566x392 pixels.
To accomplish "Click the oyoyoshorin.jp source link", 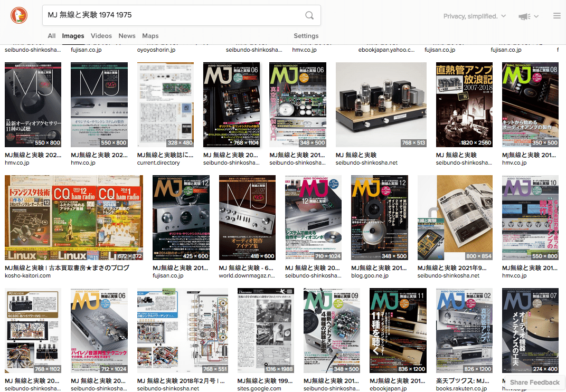I will [x=156, y=50].
